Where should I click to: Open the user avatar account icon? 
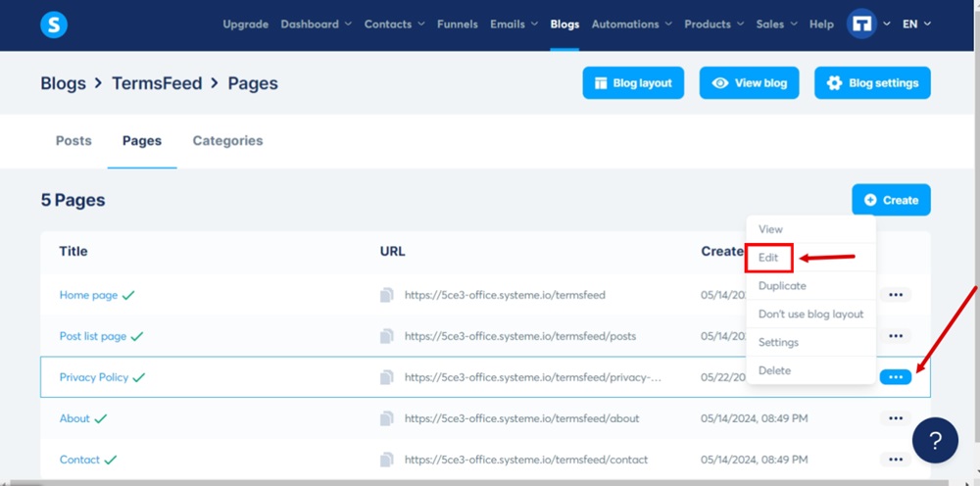861,24
